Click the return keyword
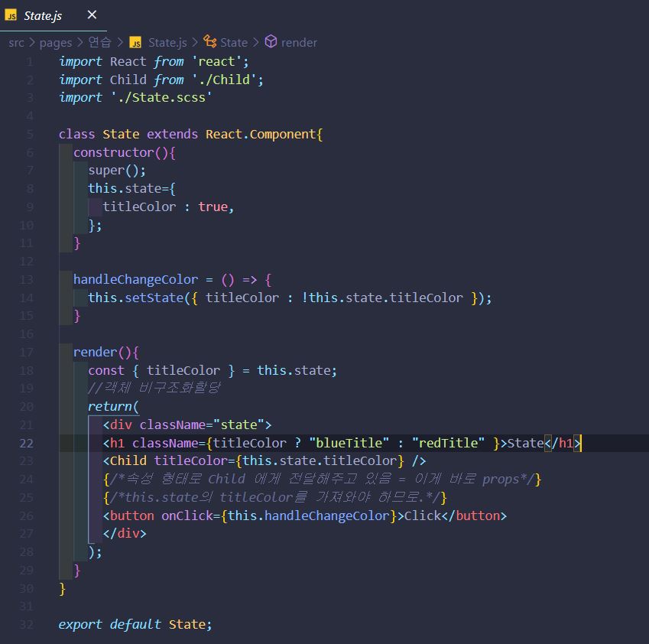Screen dimensions: 649x644 pos(109,406)
